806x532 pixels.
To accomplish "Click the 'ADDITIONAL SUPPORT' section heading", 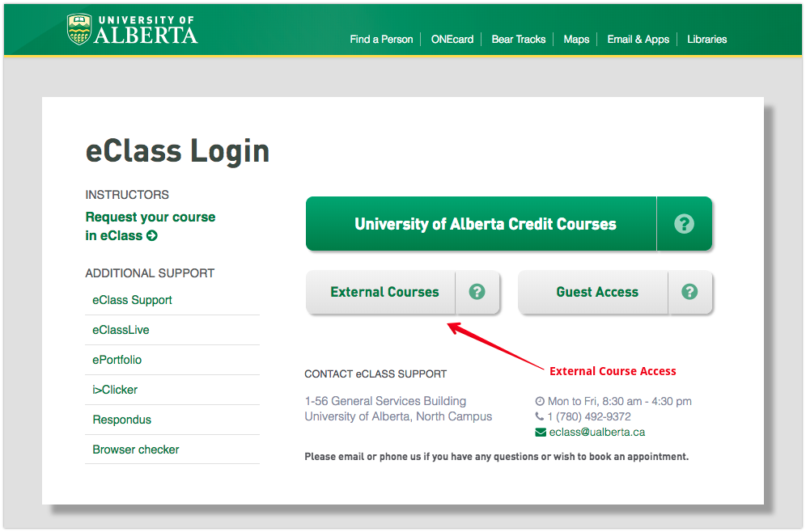I will [x=150, y=273].
